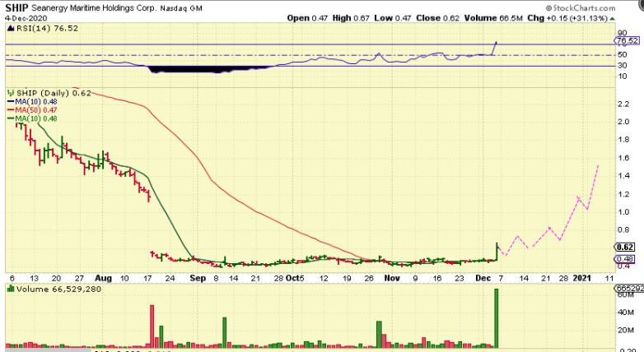Click the tallest green volume bar in December
Screen dimensions: 644x352
496,318
